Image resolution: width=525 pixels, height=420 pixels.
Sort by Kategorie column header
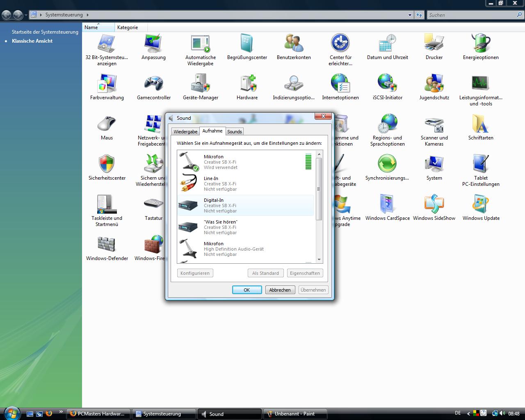tap(131, 27)
